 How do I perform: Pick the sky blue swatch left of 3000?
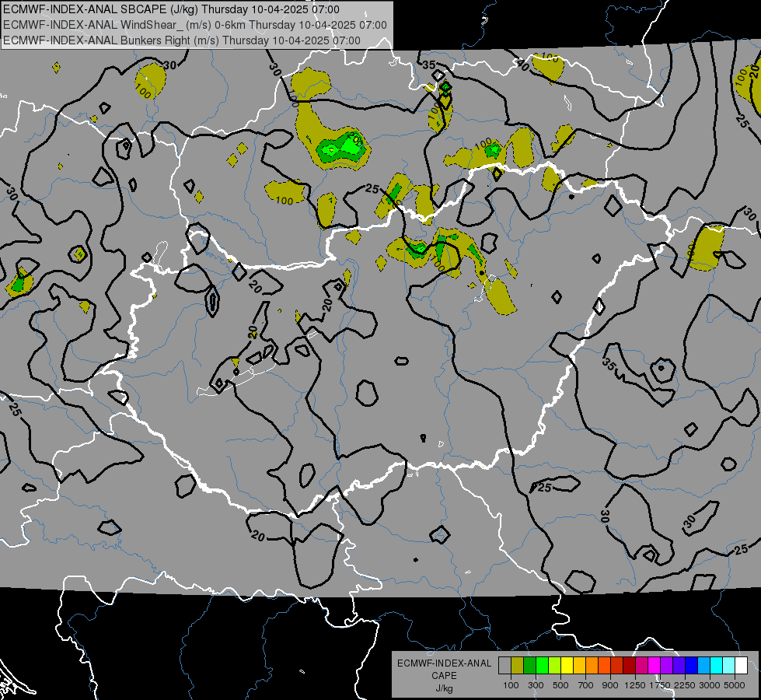704,665
